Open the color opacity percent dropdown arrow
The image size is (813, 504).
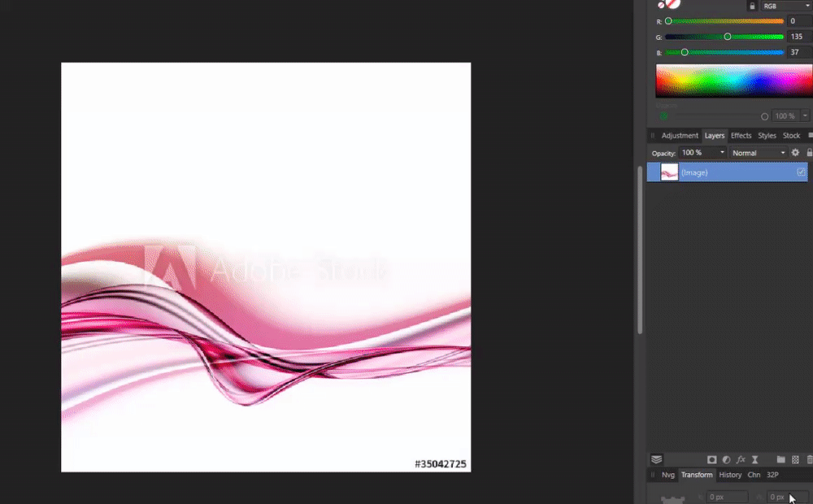[805, 116]
